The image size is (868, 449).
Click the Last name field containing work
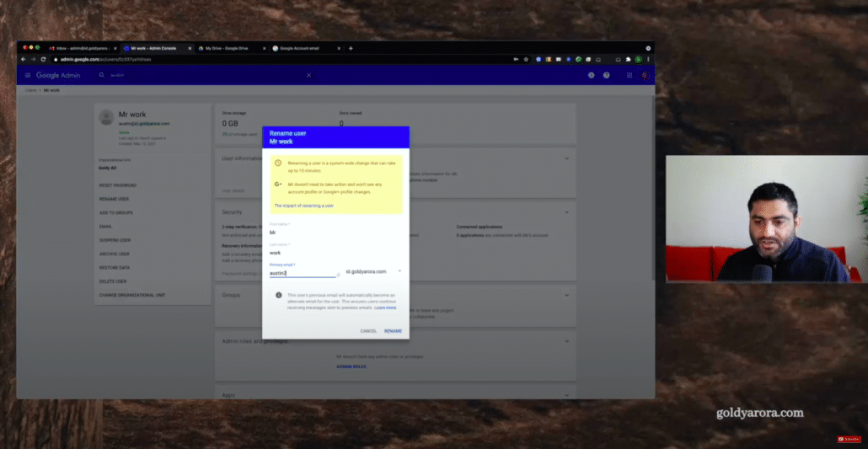point(335,253)
